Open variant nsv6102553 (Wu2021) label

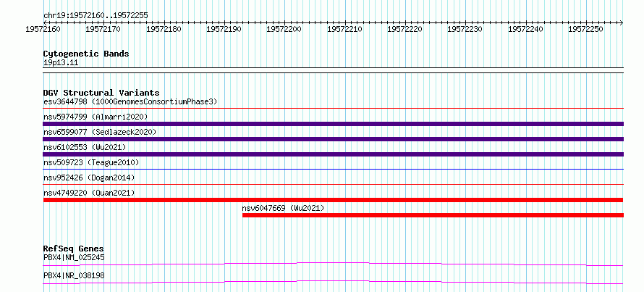click(x=85, y=147)
